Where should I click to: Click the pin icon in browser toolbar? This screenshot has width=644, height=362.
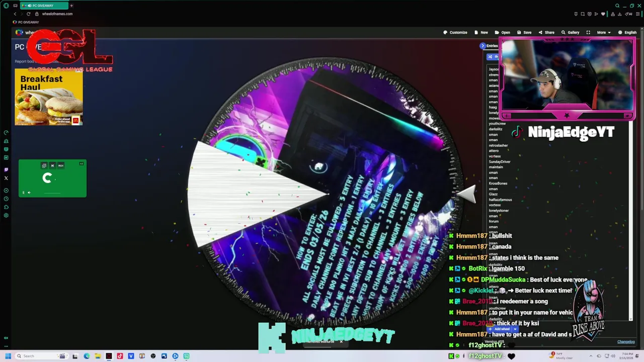(576, 14)
